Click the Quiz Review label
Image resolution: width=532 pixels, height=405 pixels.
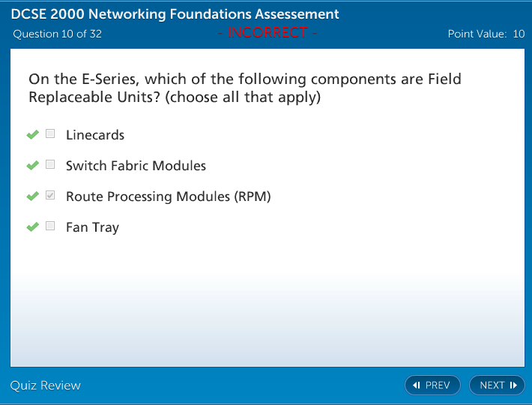coord(46,385)
